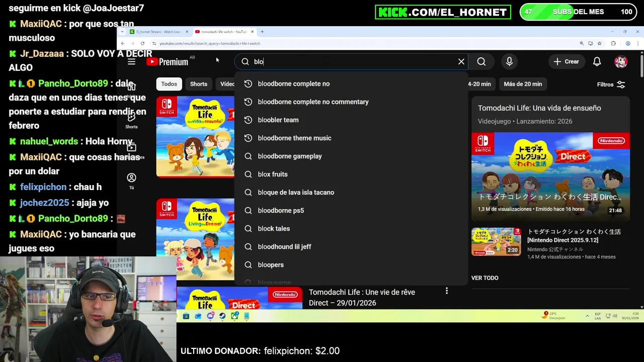The height and width of the screenshot is (362, 644).
Task: Open the zoom magnifier icon in the address bar
Action: point(582,43)
